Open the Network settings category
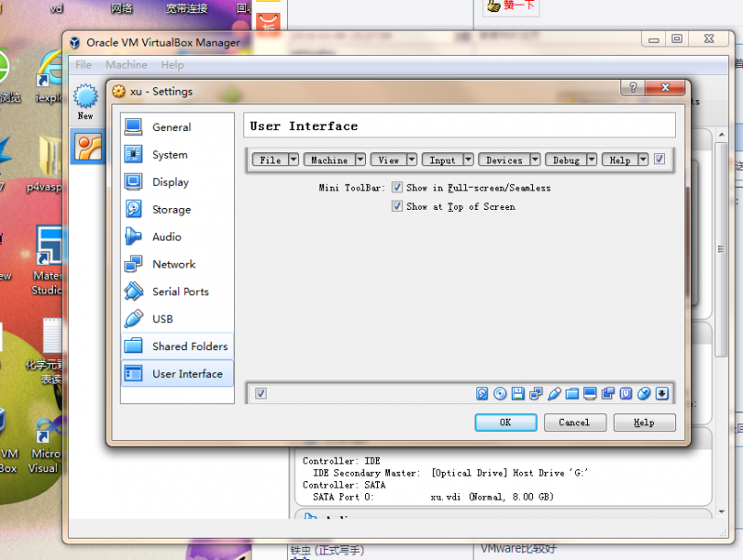 point(177,264)
